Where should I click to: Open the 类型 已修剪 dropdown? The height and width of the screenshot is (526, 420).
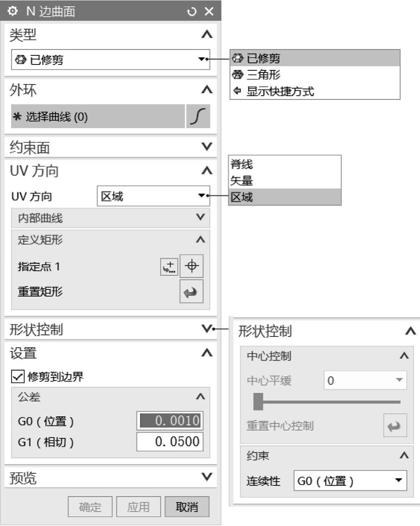pos(111,59)
